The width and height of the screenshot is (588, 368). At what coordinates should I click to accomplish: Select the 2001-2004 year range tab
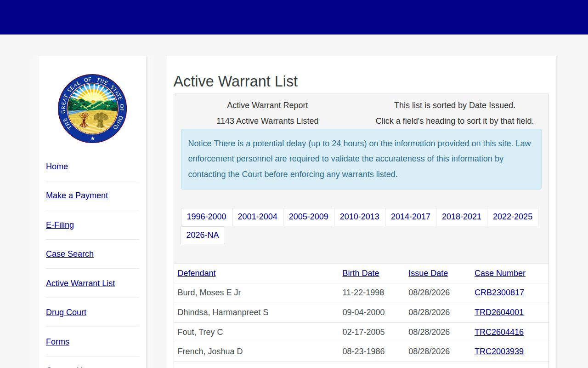click(258, 217)
